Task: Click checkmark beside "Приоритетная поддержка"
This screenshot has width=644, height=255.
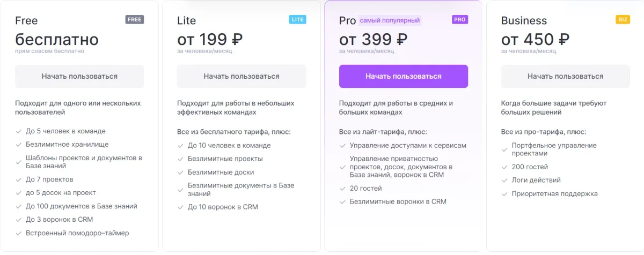Action: [x=505, y=194]
